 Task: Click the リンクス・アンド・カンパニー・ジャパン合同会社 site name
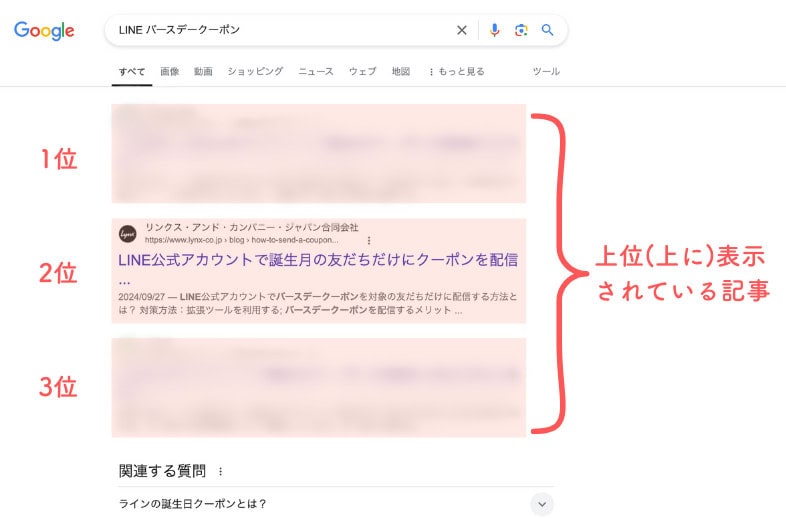tap(252, 227)
